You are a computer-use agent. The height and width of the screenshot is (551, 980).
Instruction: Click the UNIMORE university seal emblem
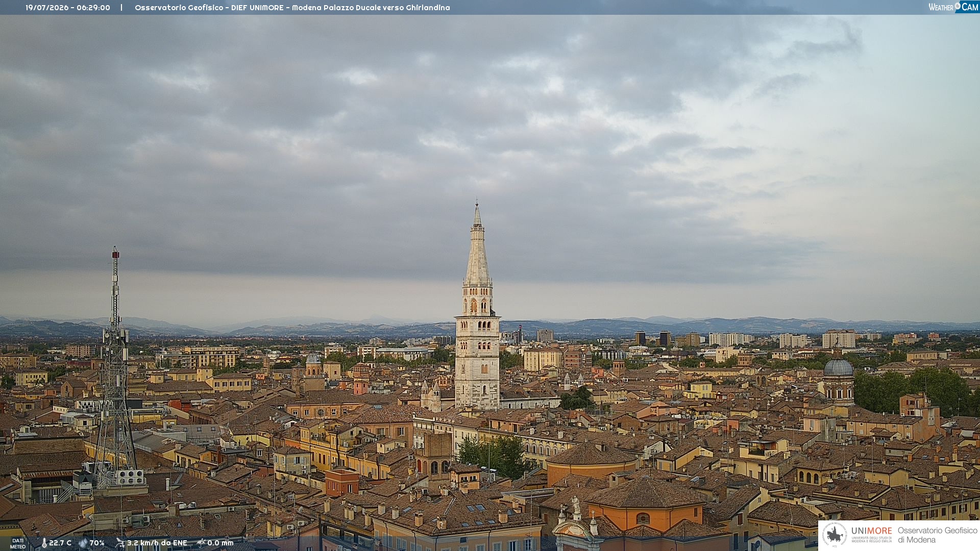pos(835,535)
